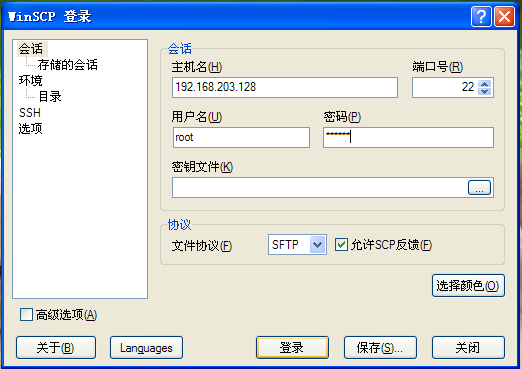Screen dimensions: 522x369
Task: Select the stored sessions tree item
Action: 67,65
